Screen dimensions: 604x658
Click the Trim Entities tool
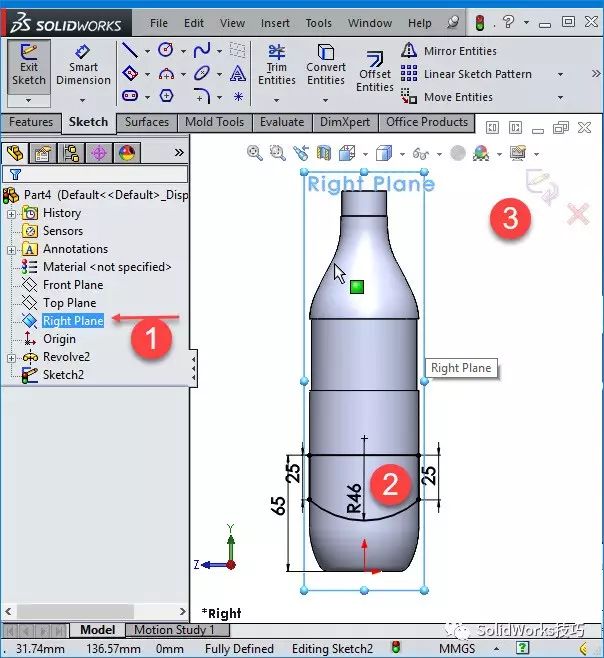pyautogui.click(x=277, y=65)
